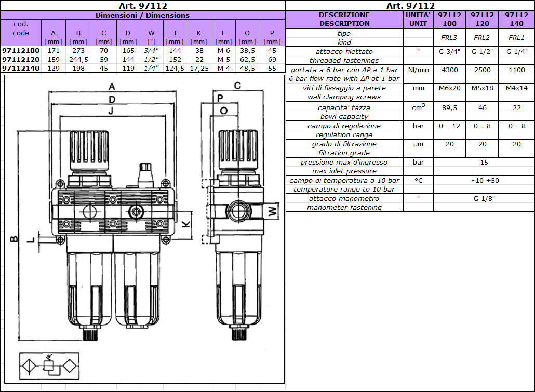Click the bowl capacity value 89,5
The image size is (535, 392).
(x=449, y=108)
